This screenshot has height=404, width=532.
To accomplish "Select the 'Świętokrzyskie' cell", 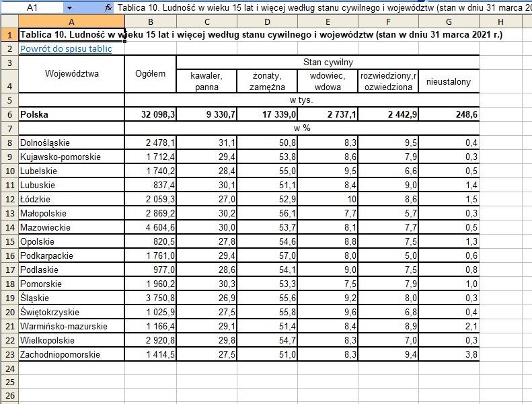I will pos(71,312).
